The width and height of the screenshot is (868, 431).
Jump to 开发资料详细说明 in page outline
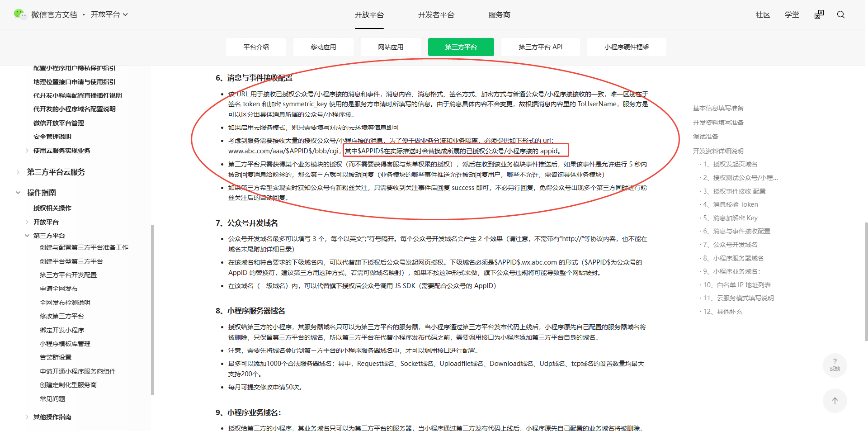pyautogui.click(x=718, y=151)
